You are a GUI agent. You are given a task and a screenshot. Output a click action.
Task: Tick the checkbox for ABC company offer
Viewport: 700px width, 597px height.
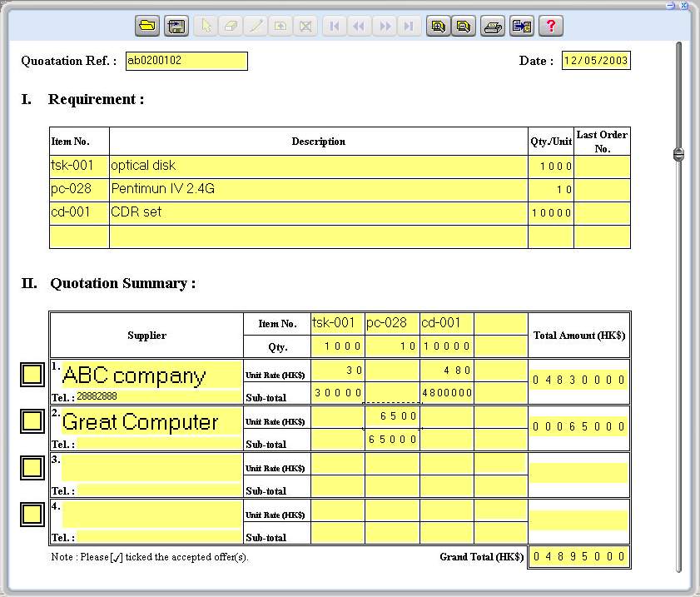32,375
